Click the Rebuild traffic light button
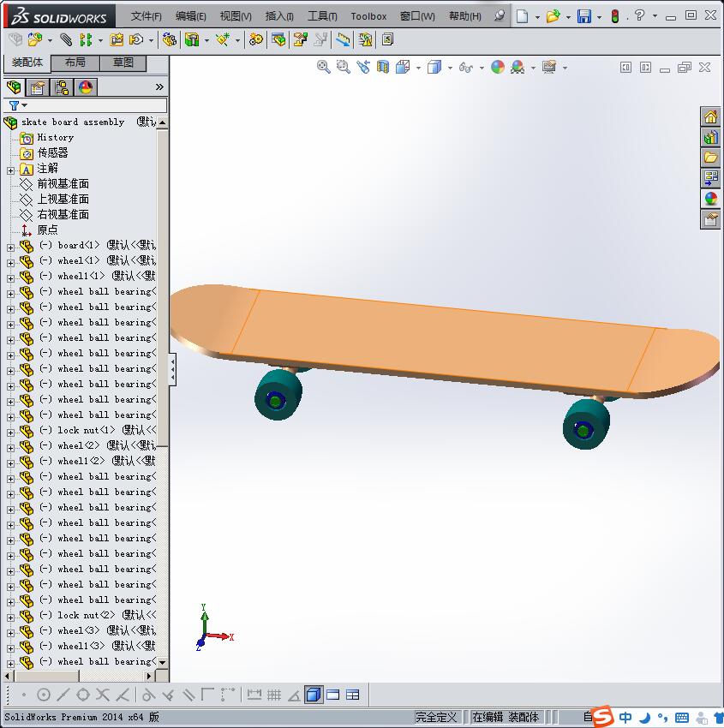The image size is (724, 728). point(615,16)
